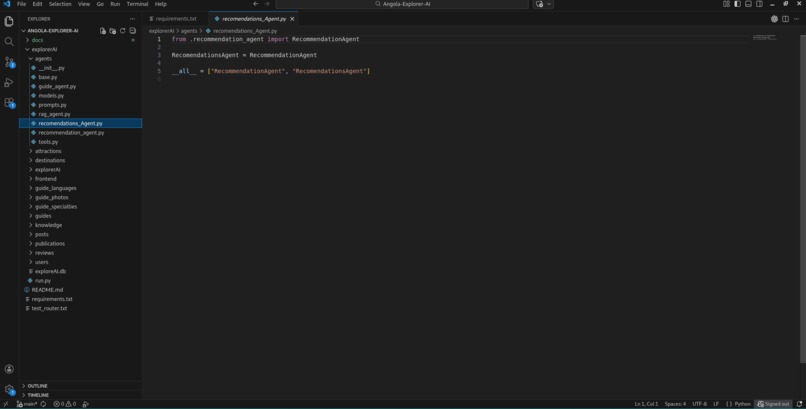The width and height of the screenshot is (806, 409).
Task: Click the editor minimap
Action: click(x=765, y=38)
